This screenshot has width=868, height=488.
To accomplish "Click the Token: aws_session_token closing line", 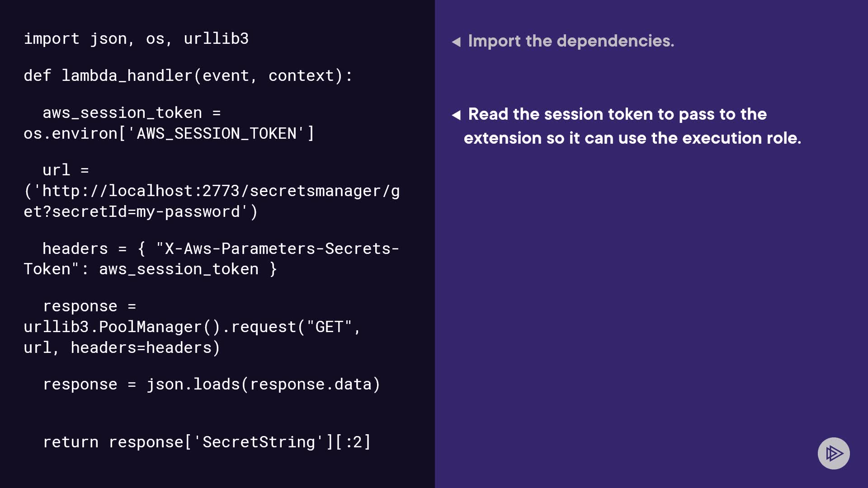I will (150, 269).
